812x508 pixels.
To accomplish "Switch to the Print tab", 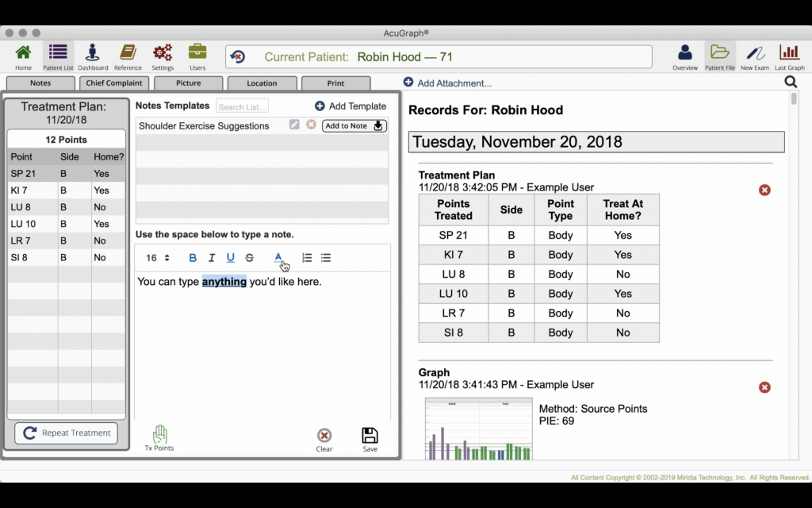I will 335,83.
